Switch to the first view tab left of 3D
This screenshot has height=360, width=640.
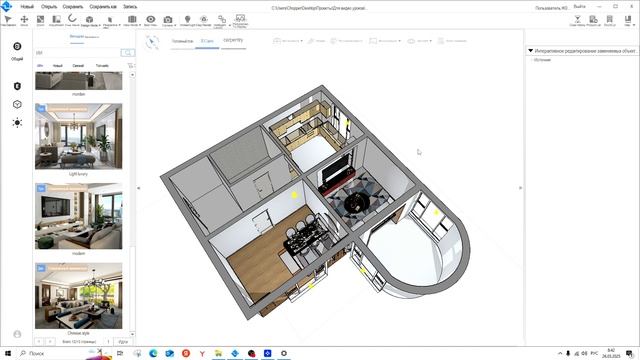(182, 41)
